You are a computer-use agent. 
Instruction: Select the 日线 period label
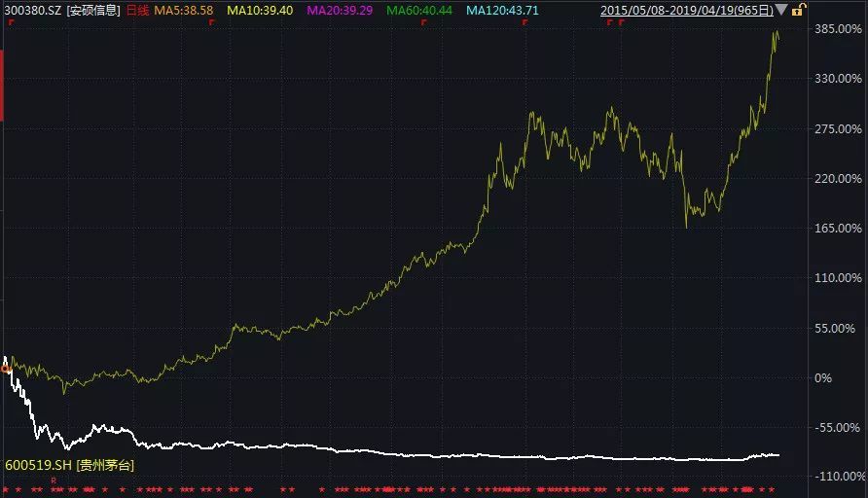138,10
